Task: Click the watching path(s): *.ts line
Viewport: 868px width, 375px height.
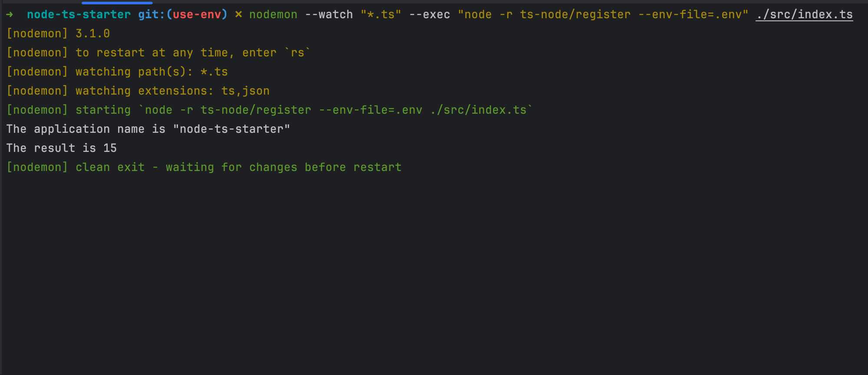Action: [117, 72]
